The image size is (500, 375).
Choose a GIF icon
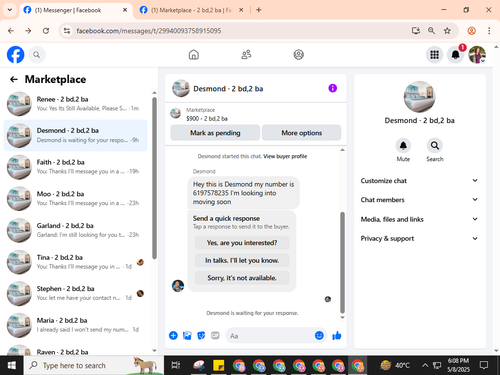coord(215,335)
